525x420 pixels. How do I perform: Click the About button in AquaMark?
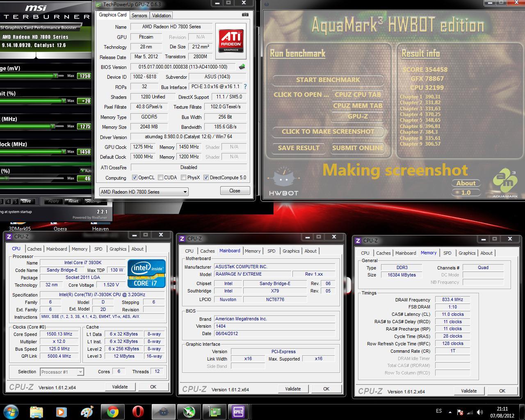pyautogui.click(x=466, y=183)
